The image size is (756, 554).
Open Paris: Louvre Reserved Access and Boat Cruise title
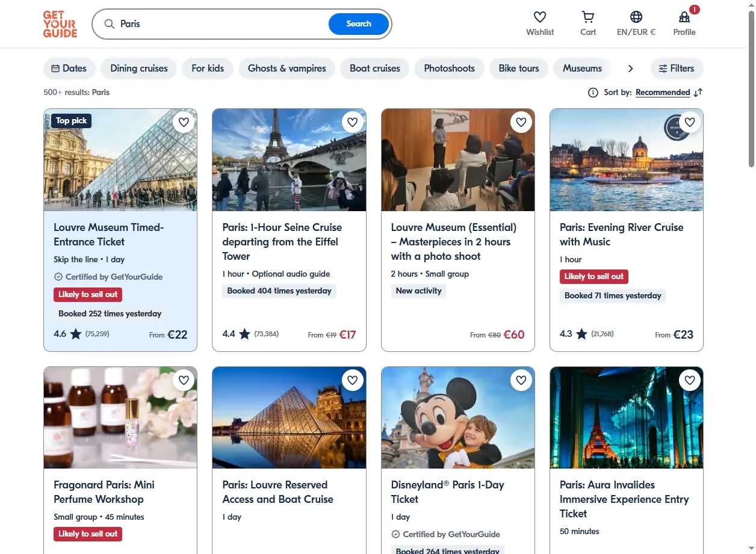(278, 492)
